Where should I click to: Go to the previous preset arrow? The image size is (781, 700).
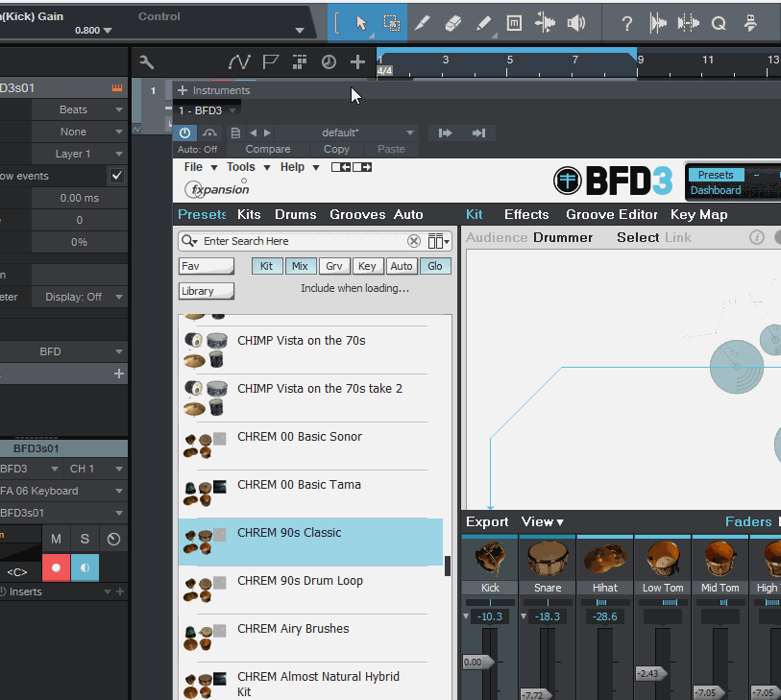253,133
